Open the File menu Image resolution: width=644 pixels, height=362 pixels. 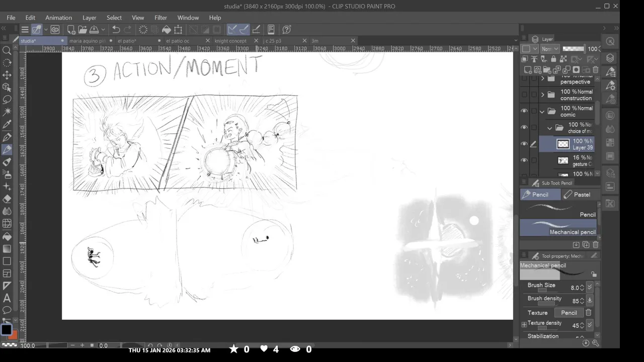pos(11,18)
